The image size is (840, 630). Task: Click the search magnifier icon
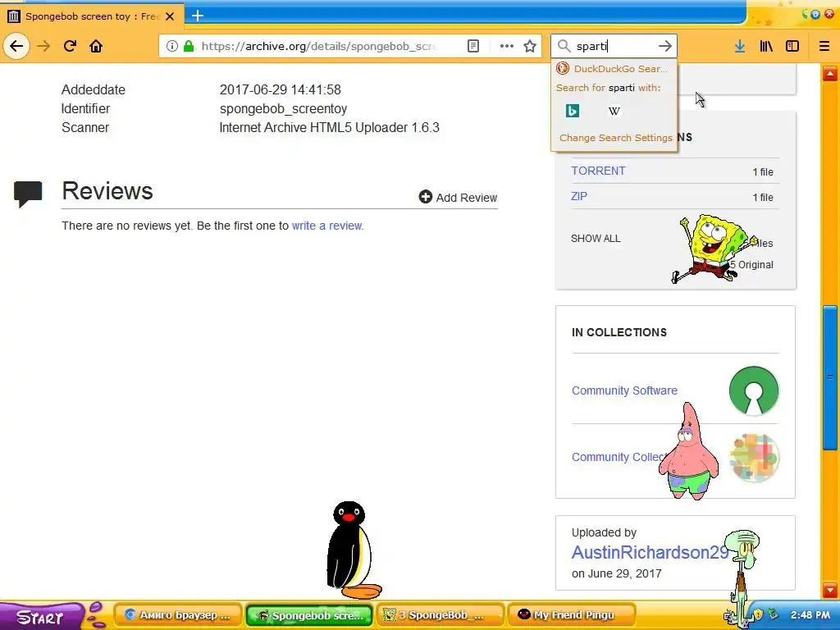click(x=564, y=46)
